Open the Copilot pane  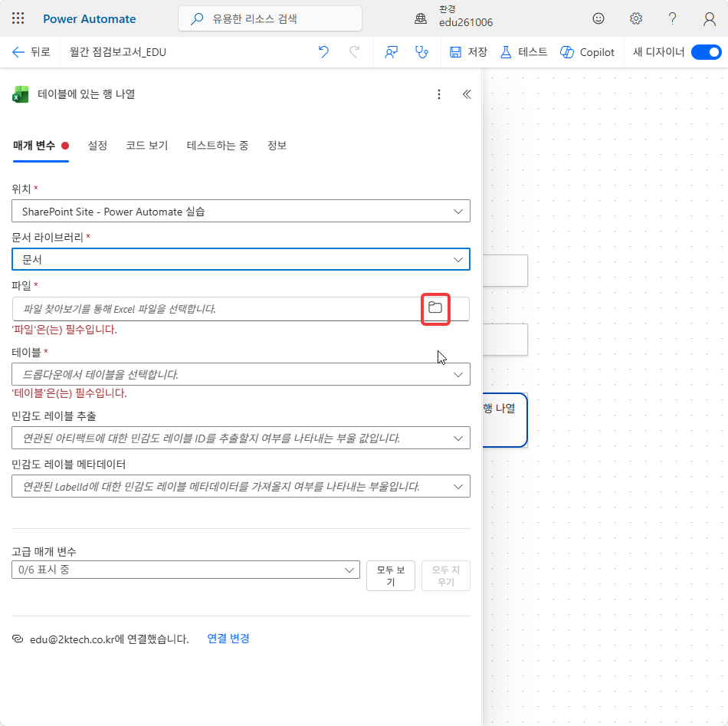tap(587, 52)
